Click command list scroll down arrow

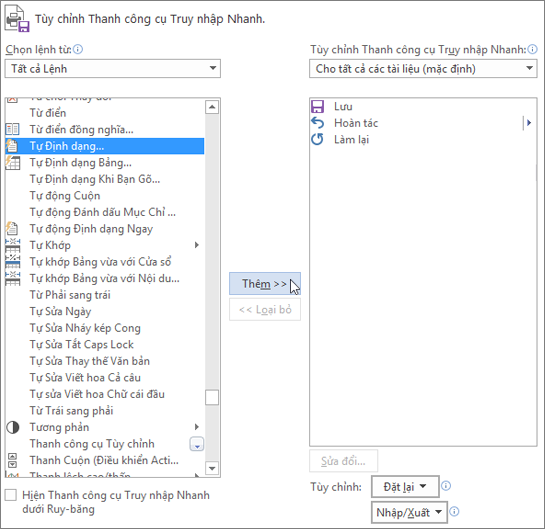click(x=212, y=468)
